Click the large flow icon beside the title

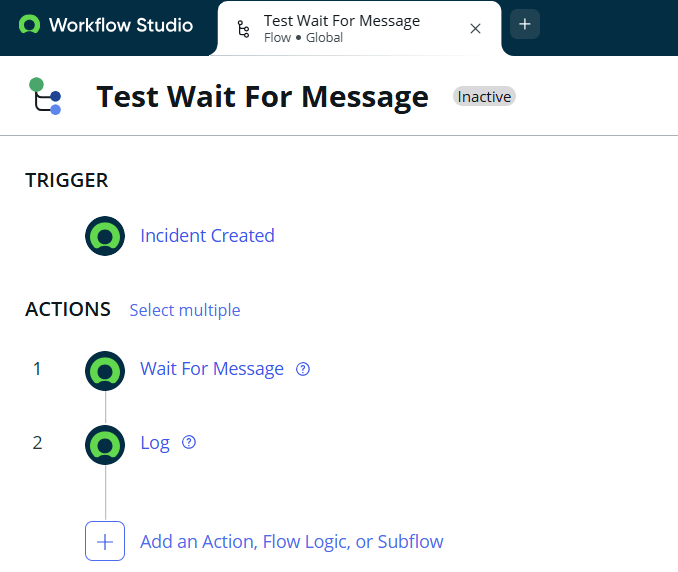click(x=45, y=96)
